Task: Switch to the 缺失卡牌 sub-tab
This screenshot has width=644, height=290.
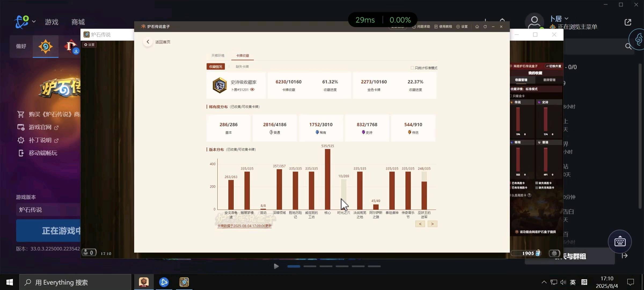Action: pyautogui.click(x=242, y=67)
